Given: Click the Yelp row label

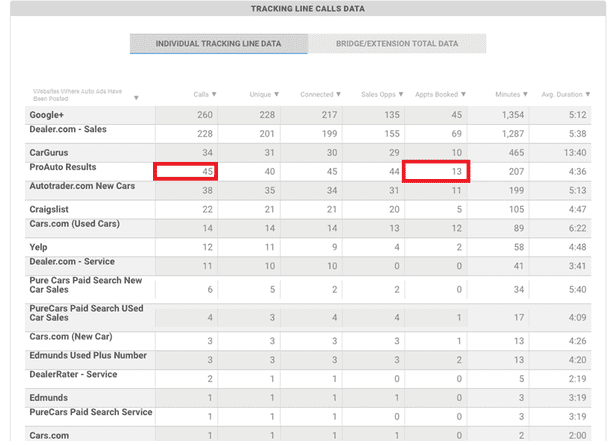Looking at the screenshot, I should (x=39, y=247).
